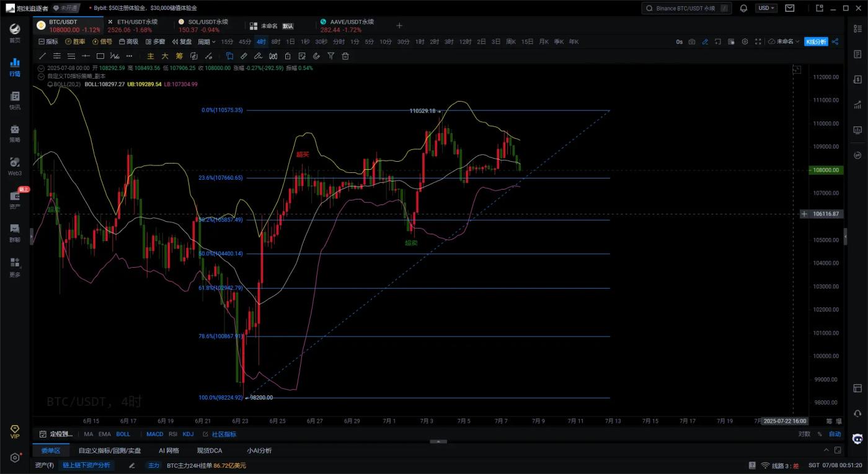Open the Web3 sidebar icon

(x=15, y=166)
